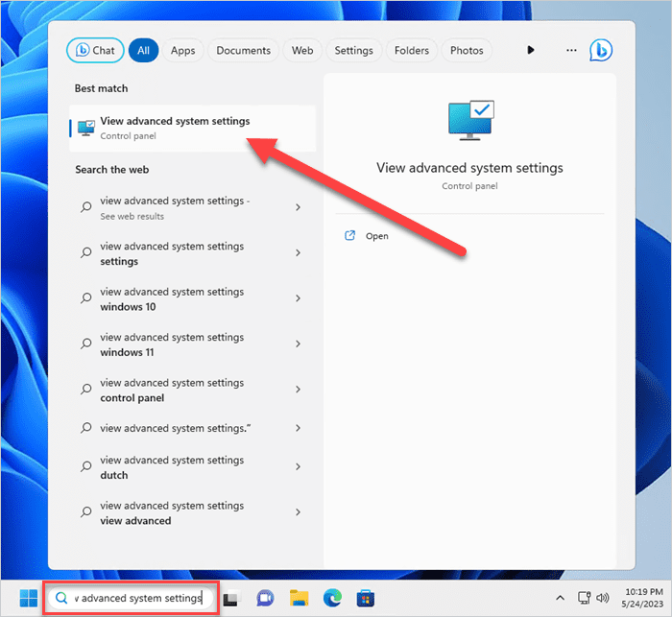Expand chevron for 'windows 10' suggestion
Viewport: 672px width, 617px height.
[298, 298]
